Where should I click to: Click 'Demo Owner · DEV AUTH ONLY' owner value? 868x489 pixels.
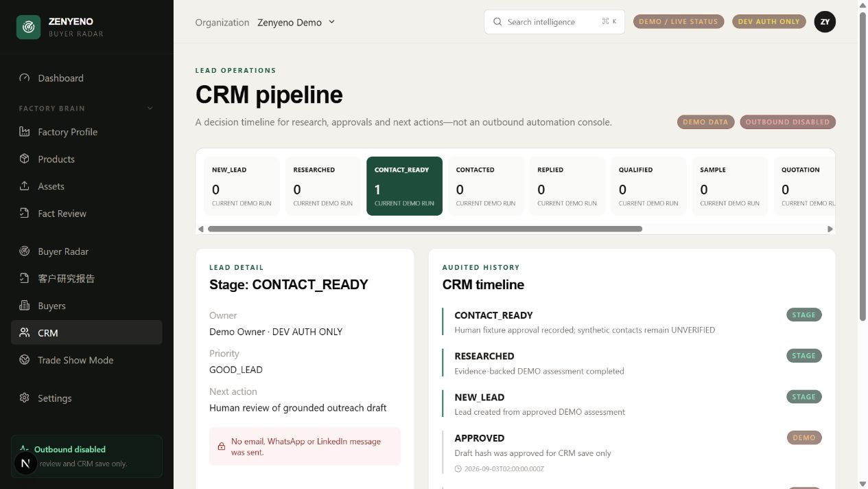(x=276, y=332)
